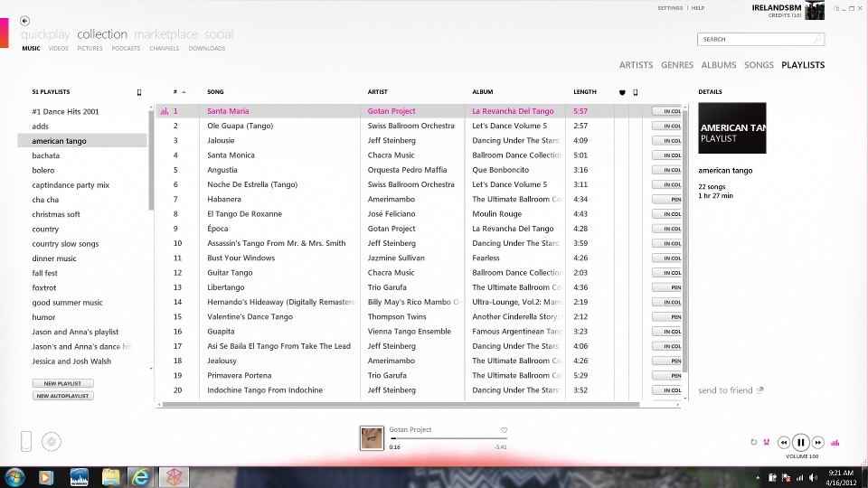Click IN COL button on Jalousie row
The image size is (868, 488).
[667, 141]
